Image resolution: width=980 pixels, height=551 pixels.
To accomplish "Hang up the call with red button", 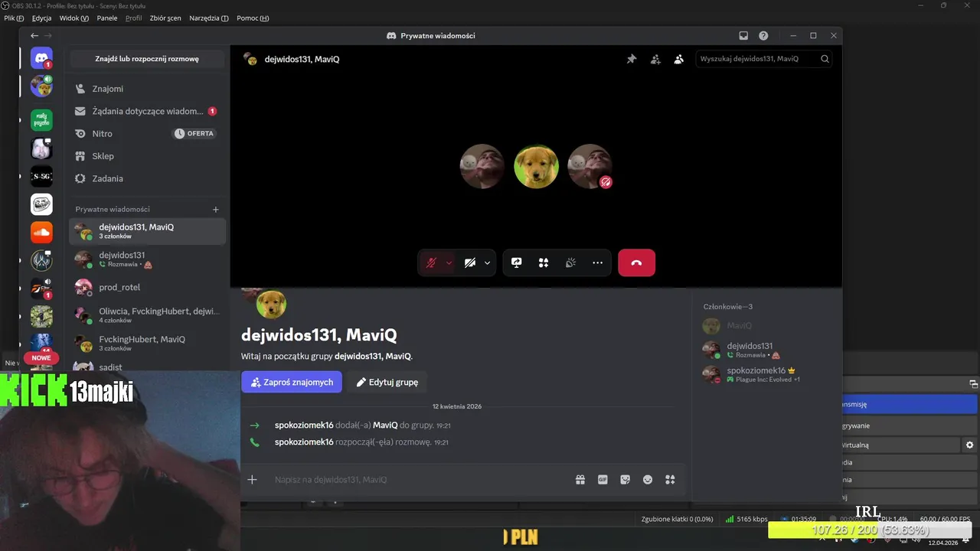I will [636, 262].
